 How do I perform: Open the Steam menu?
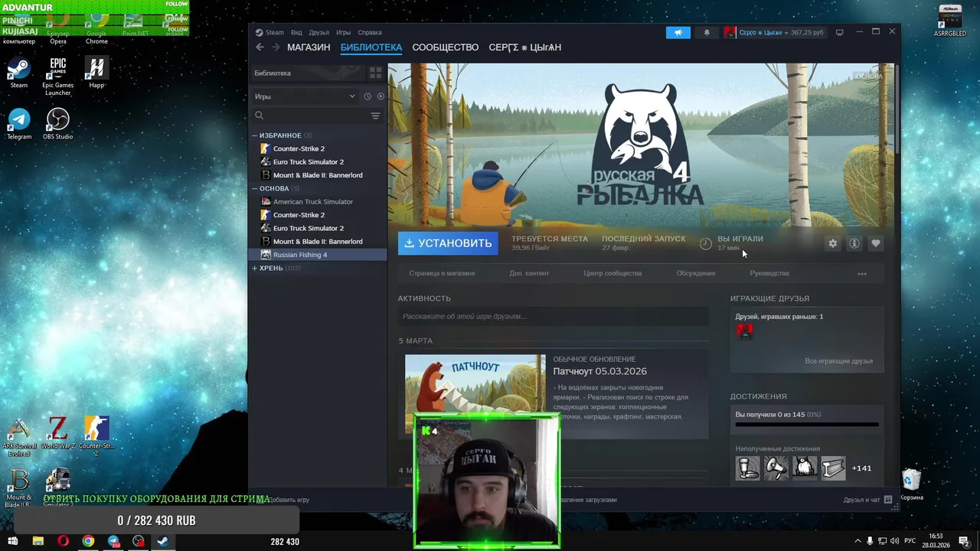[x=269, y=32]
